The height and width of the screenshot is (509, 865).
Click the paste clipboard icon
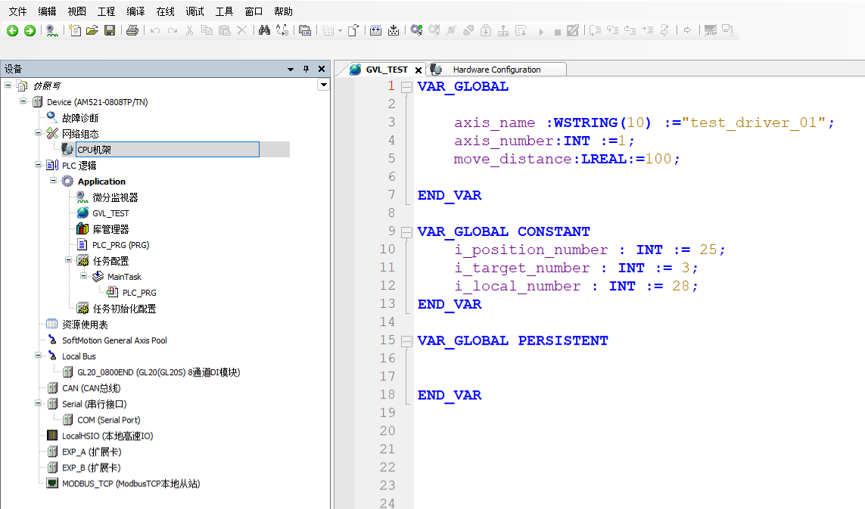[x=225, y=30]
